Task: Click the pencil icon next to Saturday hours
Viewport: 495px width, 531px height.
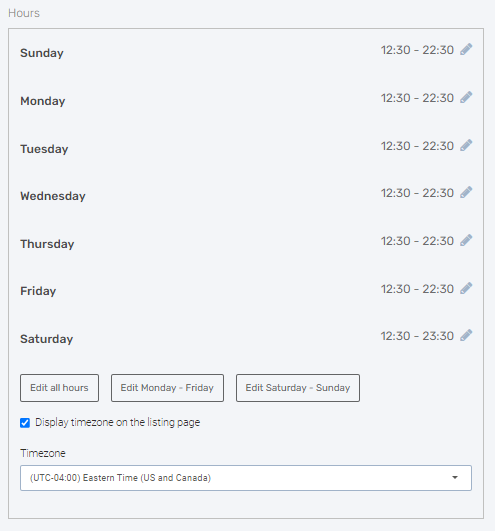Action: [466, 336]
